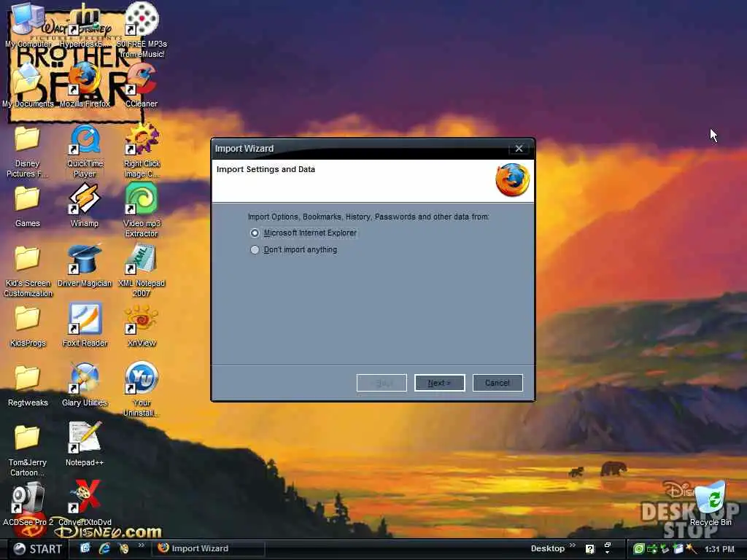Launch Your Uninstaller shortcut
747x560 pixels.
click(142, 389)
